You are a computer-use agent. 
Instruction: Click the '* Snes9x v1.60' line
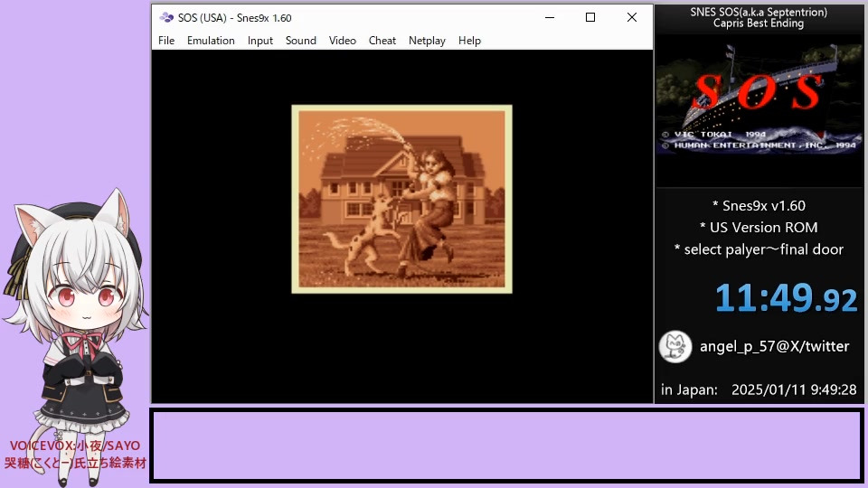[759, 206]
